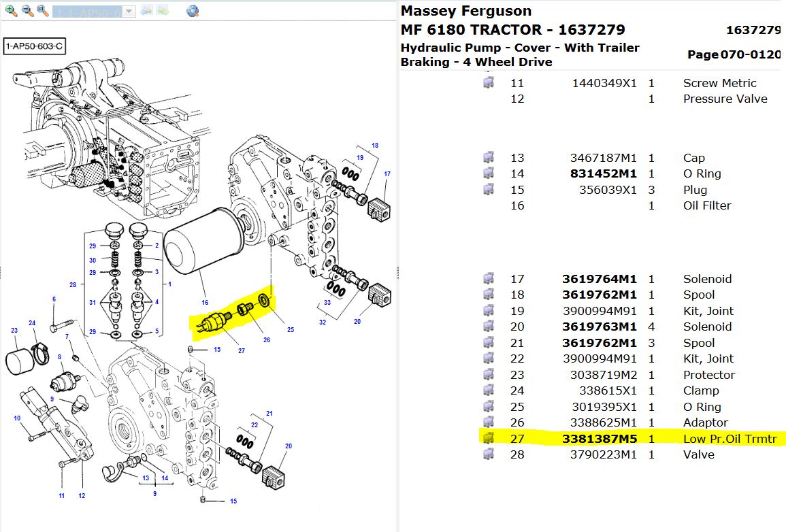The width and height of the screenshot is (786, 532).
Task: Open the globe lookup icon in the toolbar
Action: pos(193,11)
